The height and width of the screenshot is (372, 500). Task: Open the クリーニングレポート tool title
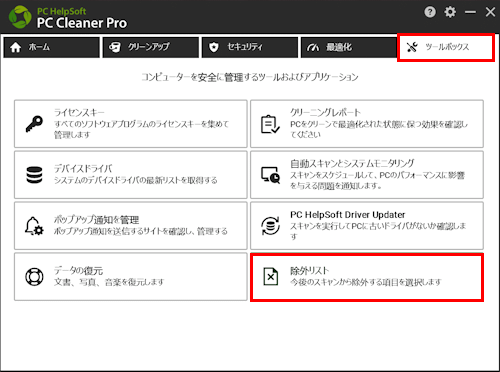pyautogui.click(x=325, y=112)
